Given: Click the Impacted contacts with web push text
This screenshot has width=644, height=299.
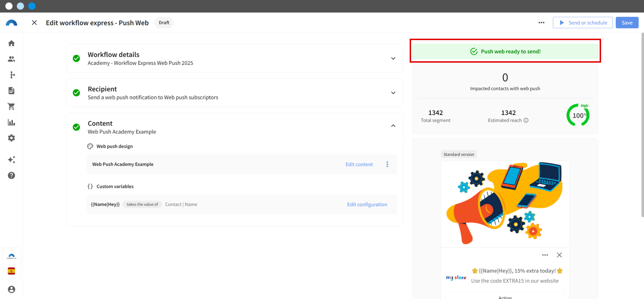Looking at the screenshot, I should click(505, 88).
